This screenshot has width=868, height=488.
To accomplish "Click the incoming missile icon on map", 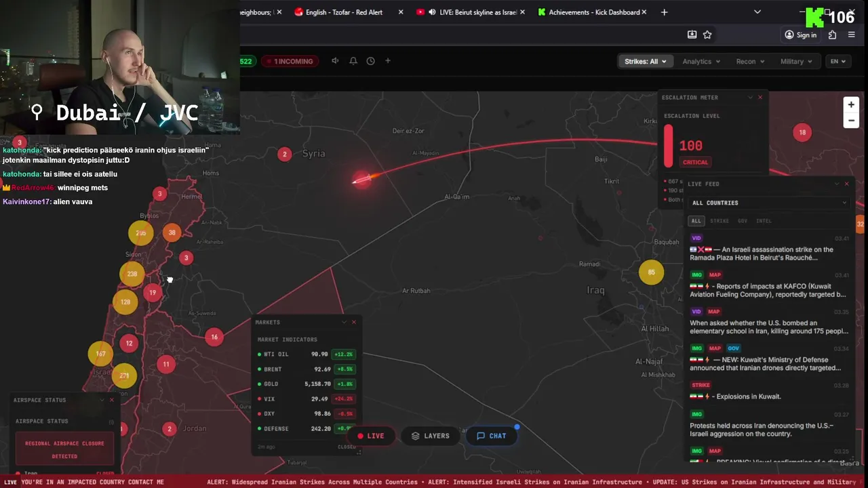I will [361, 179].
